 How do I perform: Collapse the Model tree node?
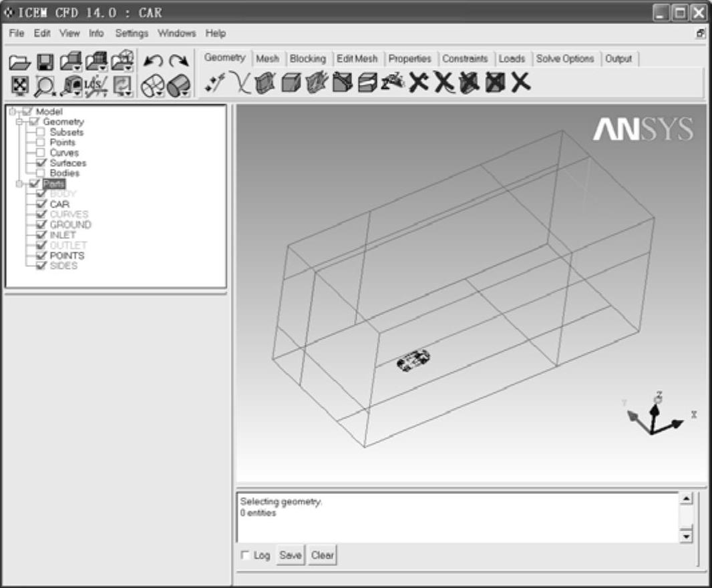coord(12,111)
